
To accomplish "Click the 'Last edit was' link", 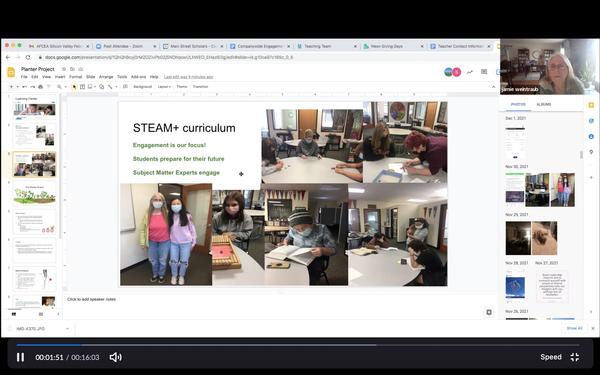I will pyautogui.click(x=188, y=77).
